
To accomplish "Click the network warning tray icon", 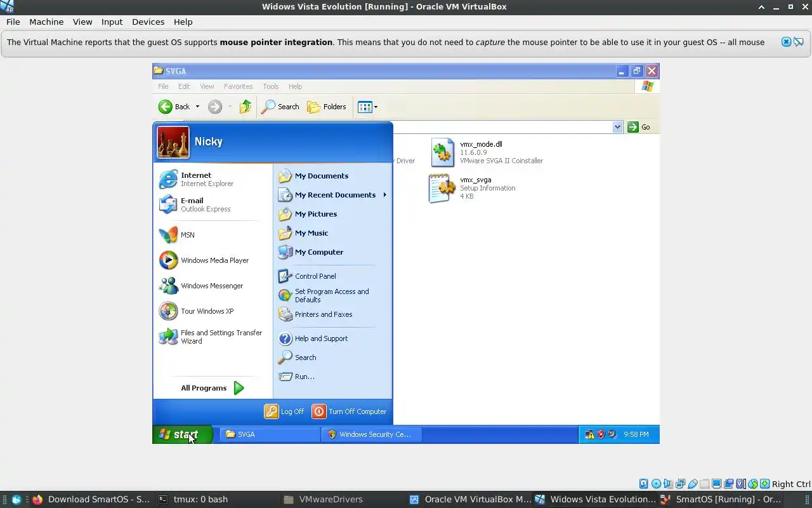I will coord(589,434).
